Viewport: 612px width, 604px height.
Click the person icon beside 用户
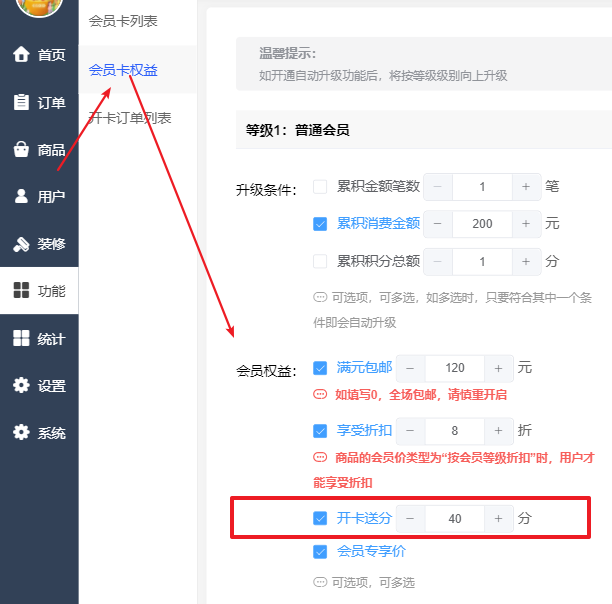point(21,196)
